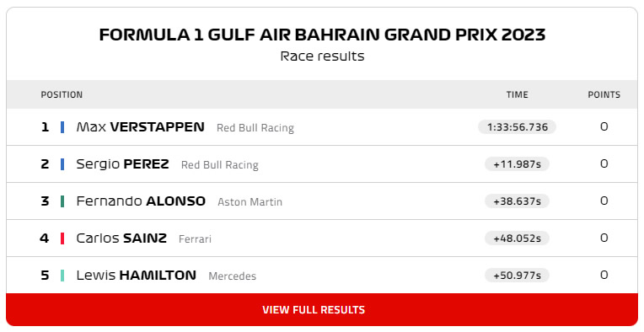Click the 1:33:56.736 winning time badge
Image resolution: width=644 pixels, height=332 pixels.
pyautogui.click(x=517, y=126)
